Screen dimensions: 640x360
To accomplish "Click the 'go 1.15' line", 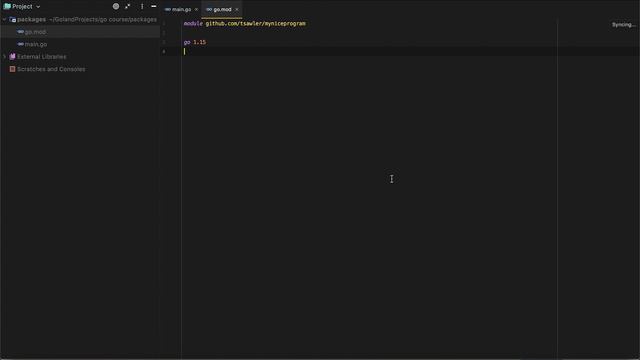I will point(195,42).
